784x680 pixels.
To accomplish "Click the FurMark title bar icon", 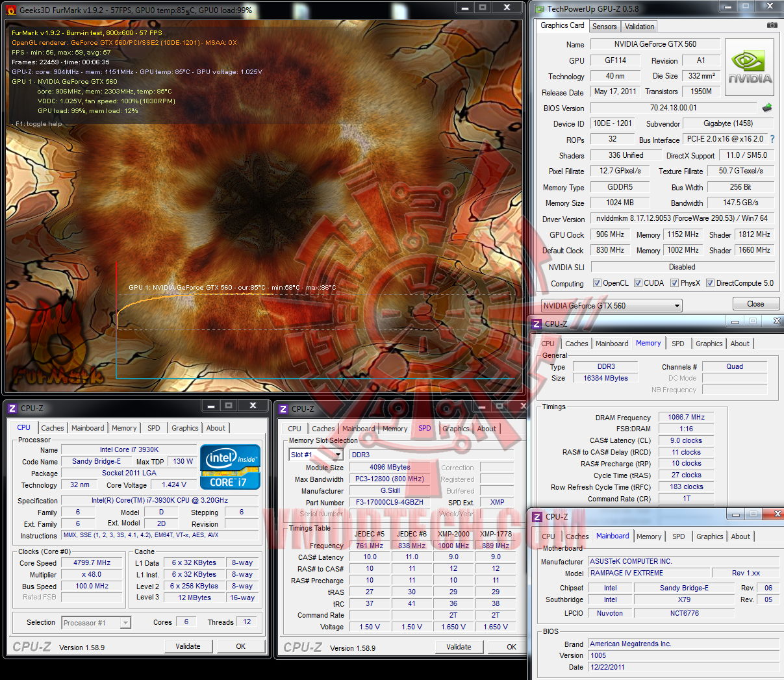I will pos(11,10).
